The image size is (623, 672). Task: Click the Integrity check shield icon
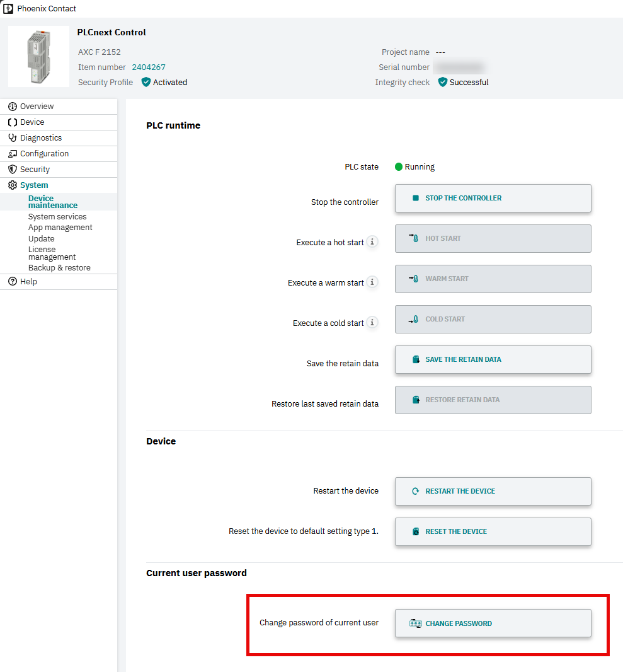click(x=443, y=82)
